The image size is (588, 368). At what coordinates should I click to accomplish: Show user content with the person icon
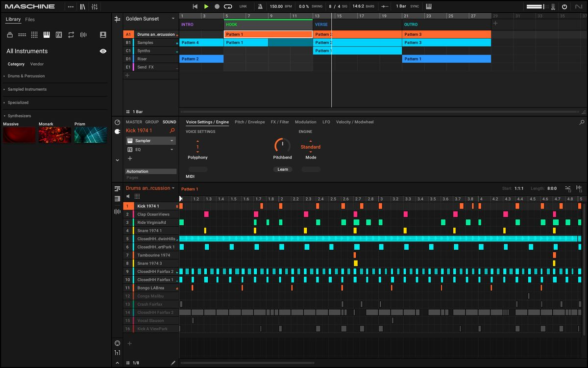[103, 35]
